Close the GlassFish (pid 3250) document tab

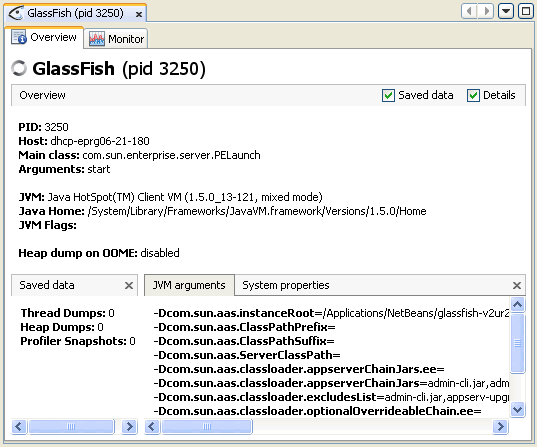tap(139, 14)
